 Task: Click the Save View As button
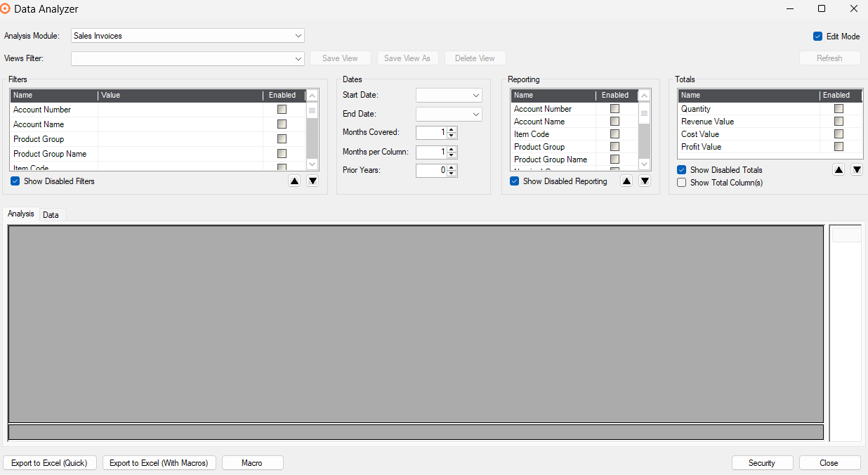point(407,58)
